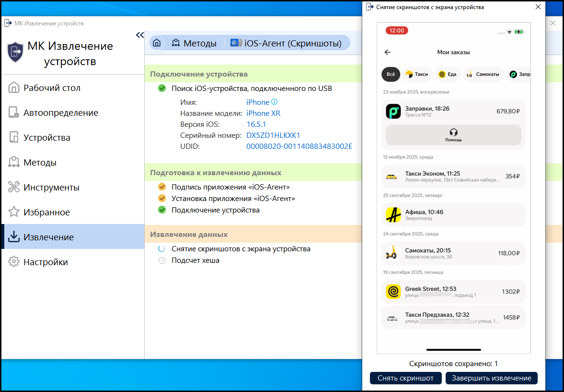Image resolution: width=564 pixels, height=392 pixels.
Task: Open the Такси Предзаказ, 12:32 order
Action: [454, 318]
